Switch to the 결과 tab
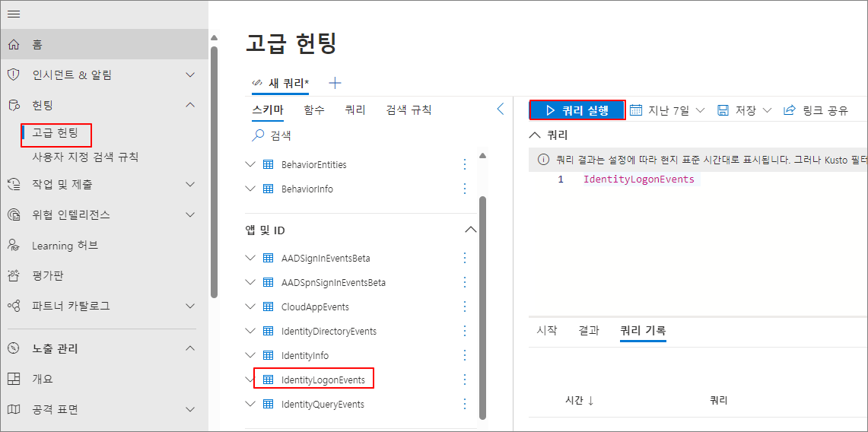 coord(589,331)
